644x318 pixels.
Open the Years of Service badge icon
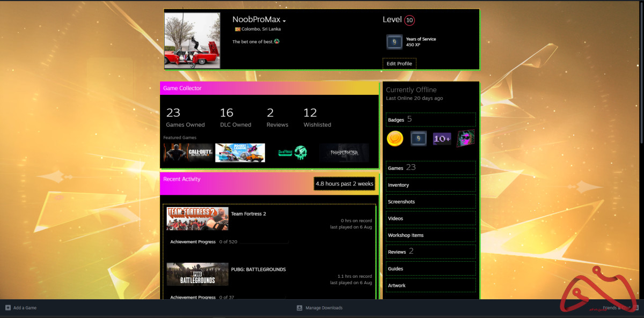tap(394, 42)
